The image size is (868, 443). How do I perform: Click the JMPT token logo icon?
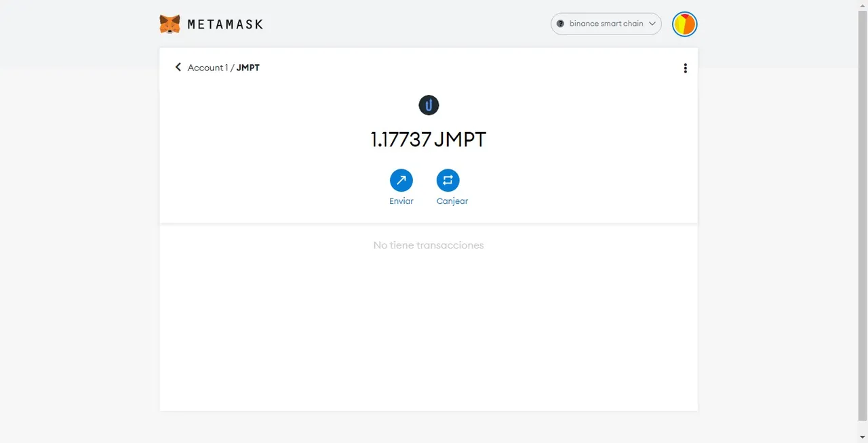(429, 105)
